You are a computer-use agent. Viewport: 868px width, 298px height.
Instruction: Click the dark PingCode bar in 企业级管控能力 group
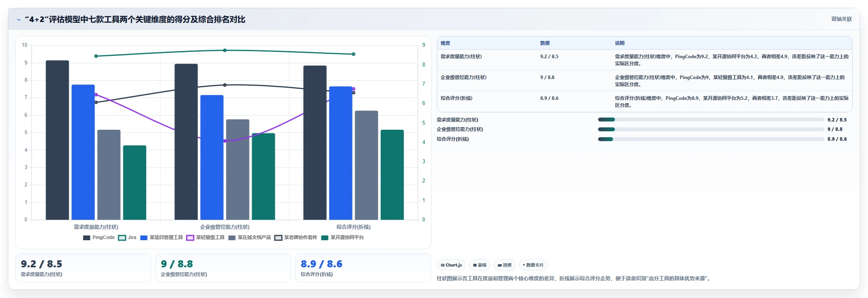click(186, 142)
